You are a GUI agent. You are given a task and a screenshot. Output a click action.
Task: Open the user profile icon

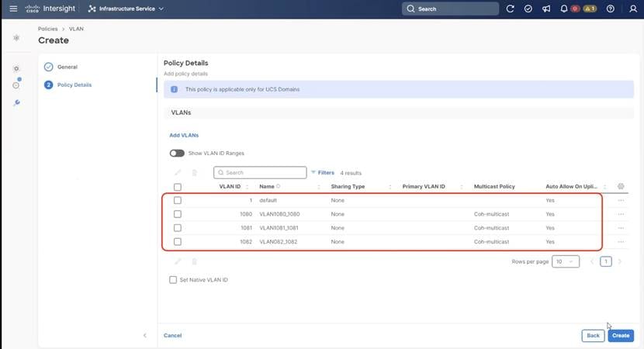point(633,9)
